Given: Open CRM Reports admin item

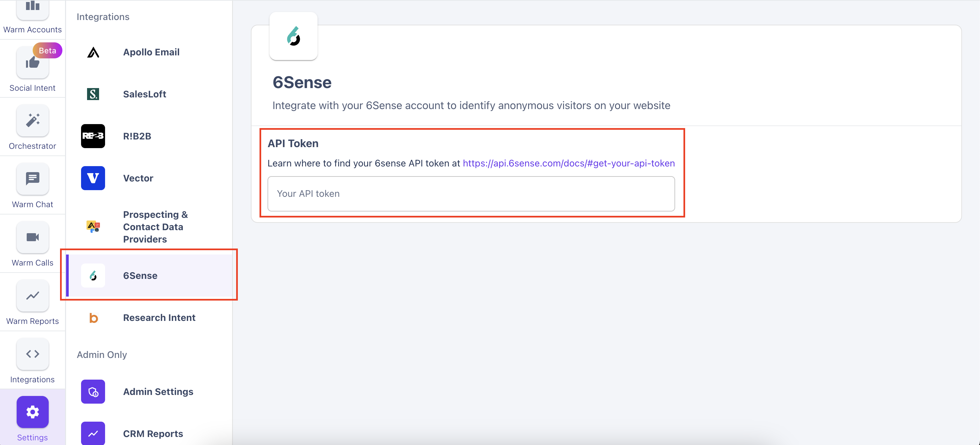Looking at the screenshot, I should point(152,434).
